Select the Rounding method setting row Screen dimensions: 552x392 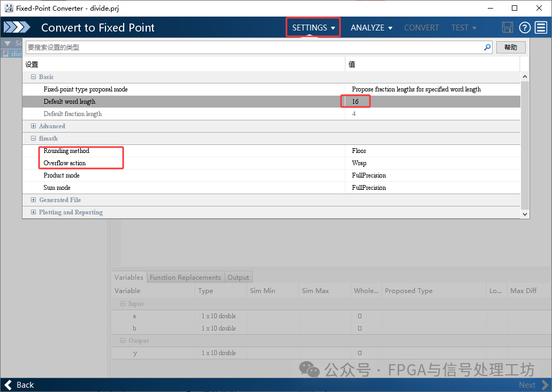pos(271,150)
